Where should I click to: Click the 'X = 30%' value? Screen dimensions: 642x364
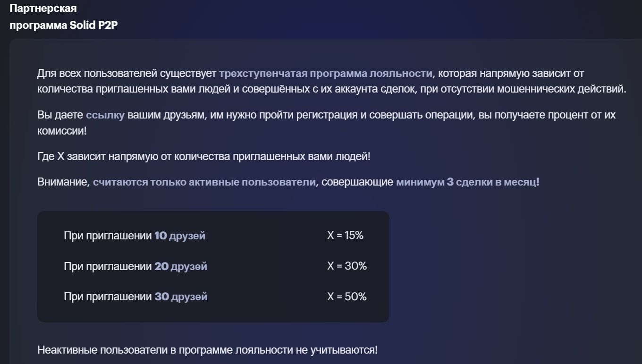click(347, 266)
